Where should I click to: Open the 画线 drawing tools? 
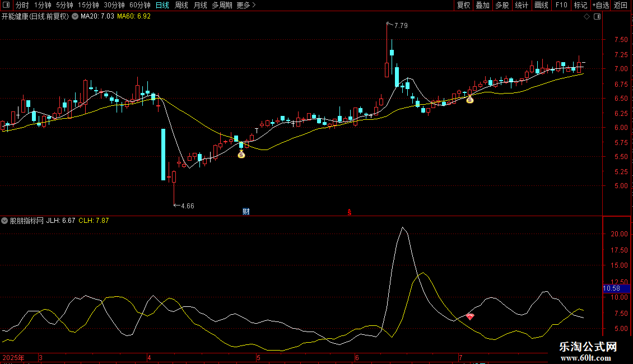(541, 5)
